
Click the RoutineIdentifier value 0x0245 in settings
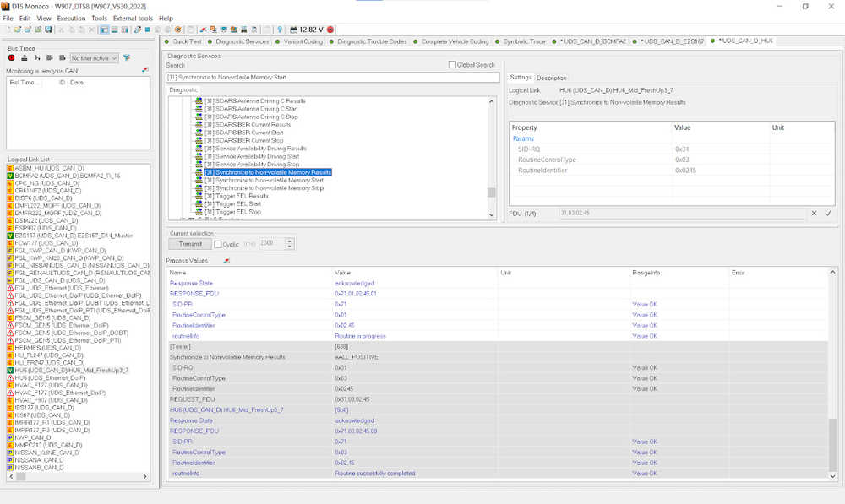[685, 171]
